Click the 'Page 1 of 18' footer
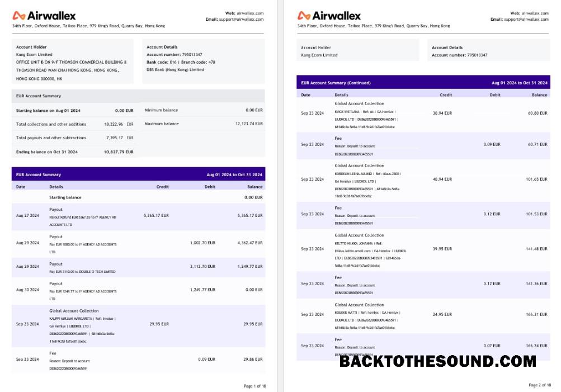Screen dimensions: 561x392 pos(254,386)
